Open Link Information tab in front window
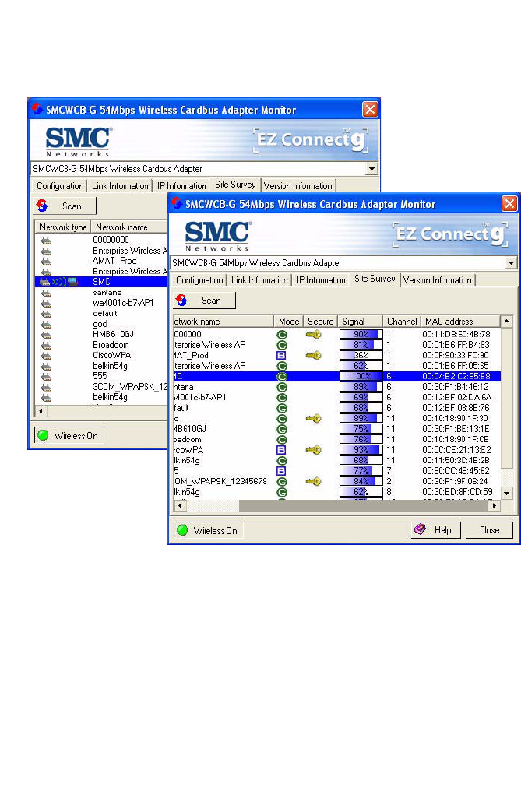This screenshot has height=812, width=521. point(259,280)
